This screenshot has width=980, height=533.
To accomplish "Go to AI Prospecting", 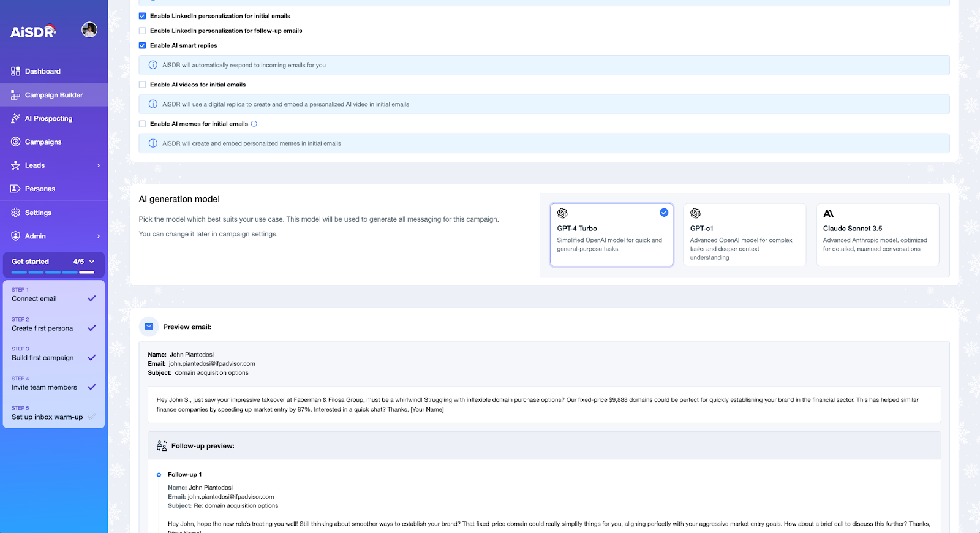I will [x=54, y=118].
